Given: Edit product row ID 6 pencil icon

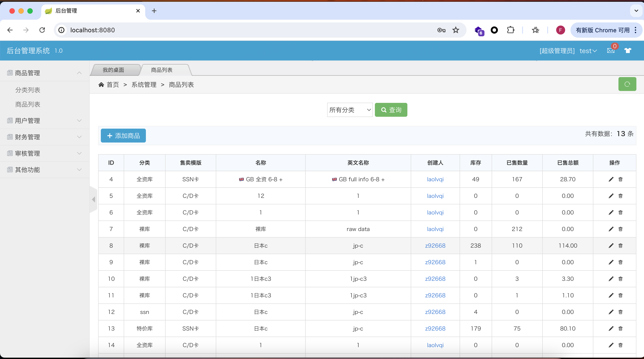Looking at the screenshot, I should (611, 212).
